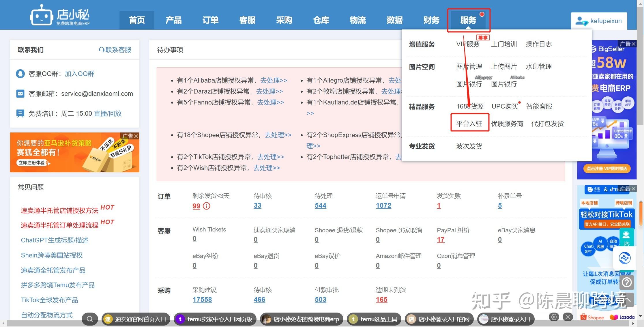
Task: Select 代打包发货 under 精品服务
Action: click(x=547, y=124)
